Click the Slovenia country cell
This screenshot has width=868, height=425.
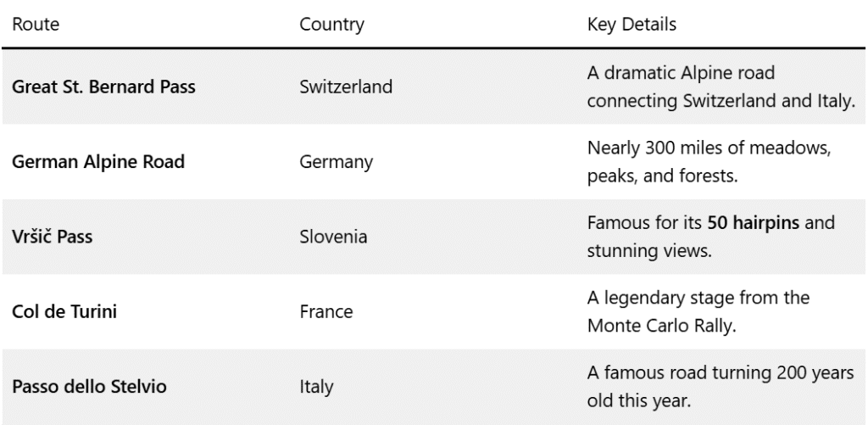point(333,237)
